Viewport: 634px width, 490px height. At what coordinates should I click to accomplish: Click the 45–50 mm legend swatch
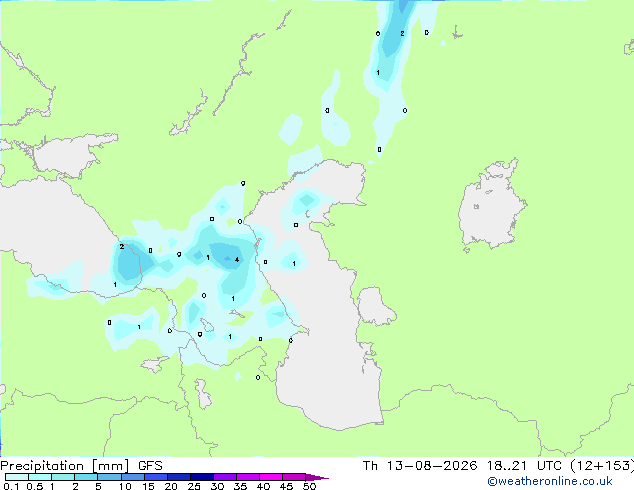pos(294,477)
